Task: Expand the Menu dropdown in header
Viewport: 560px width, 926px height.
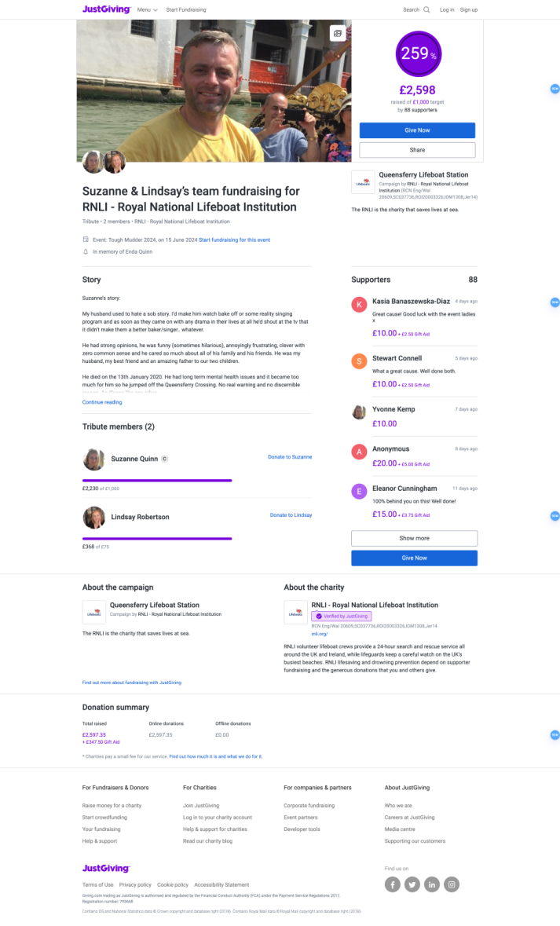Action: click(x=147, y=10)
